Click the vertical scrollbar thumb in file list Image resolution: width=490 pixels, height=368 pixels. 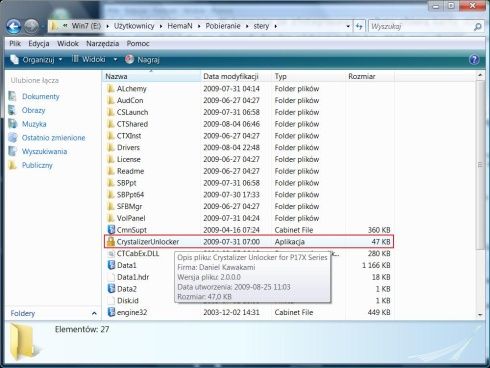[x=480, y=165]
